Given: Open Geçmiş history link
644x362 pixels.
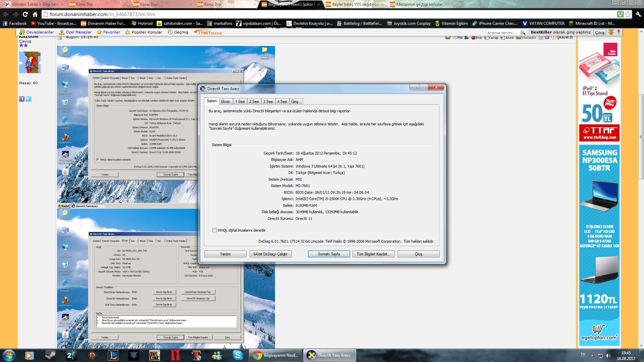Looking at the screenshot, I should tap(178, 32).
